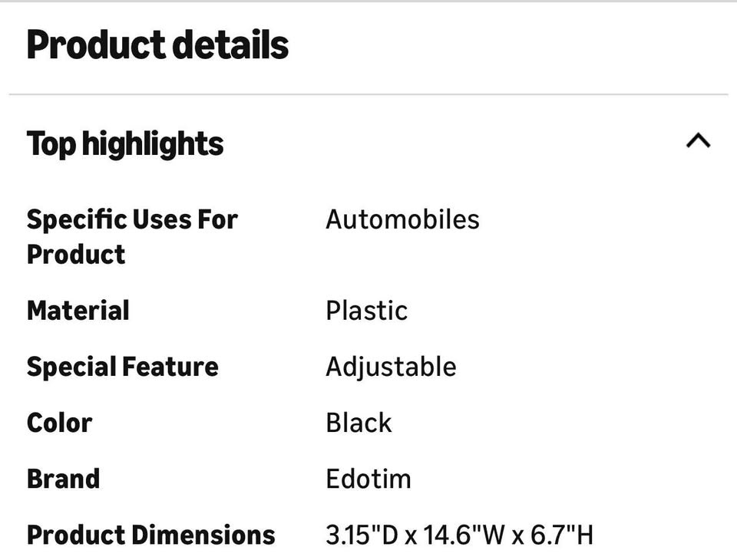Select the Adjustable feature value
The width and height of the screenshot is (737, 560).
pyautogui.click(x=391, y=367)
